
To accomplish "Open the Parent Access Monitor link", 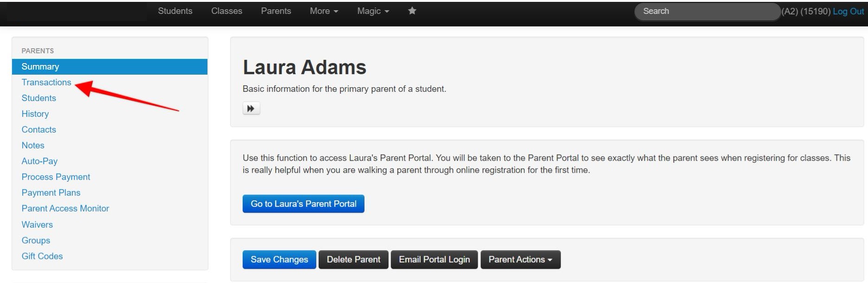I will (x=65, y=208).
